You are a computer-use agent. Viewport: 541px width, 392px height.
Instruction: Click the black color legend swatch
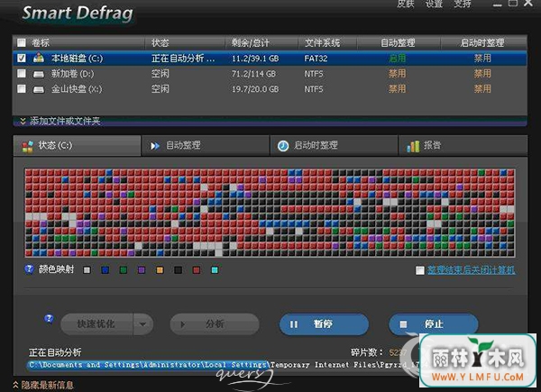[x=178, y=270]
